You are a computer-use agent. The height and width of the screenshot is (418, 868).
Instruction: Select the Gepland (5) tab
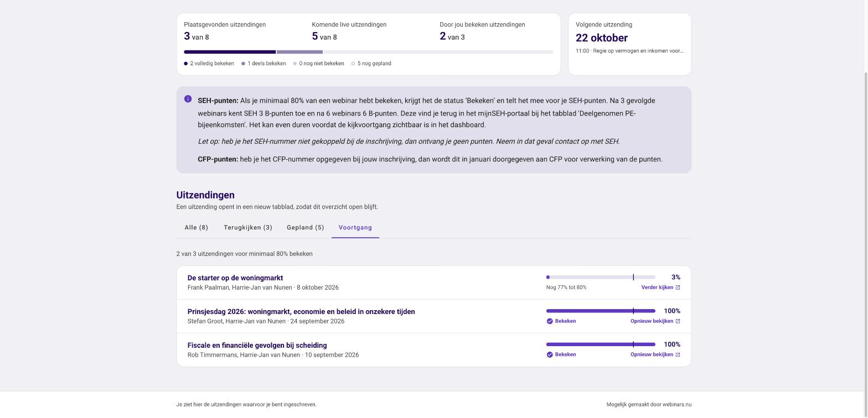(x=306, y=228)
